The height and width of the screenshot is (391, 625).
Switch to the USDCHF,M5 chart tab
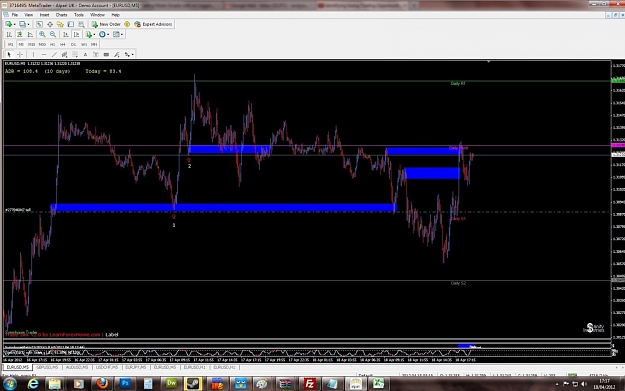pos(106,367)
